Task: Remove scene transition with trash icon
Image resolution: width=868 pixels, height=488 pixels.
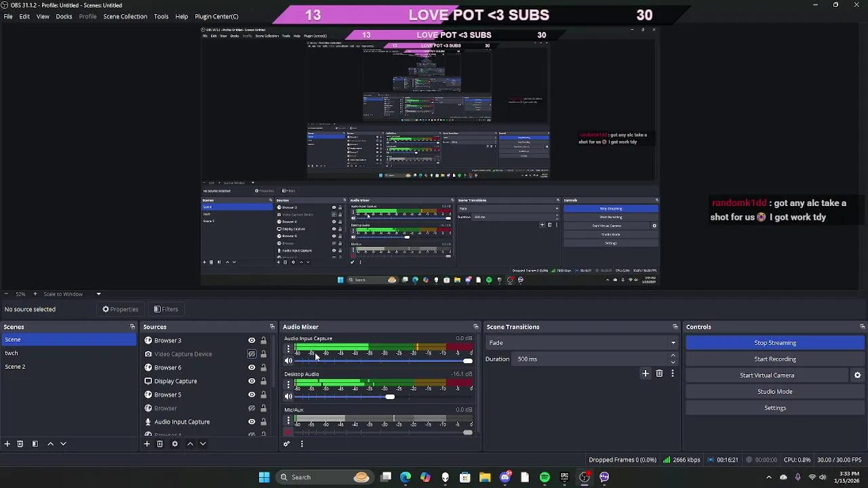Action: (659, 373)
